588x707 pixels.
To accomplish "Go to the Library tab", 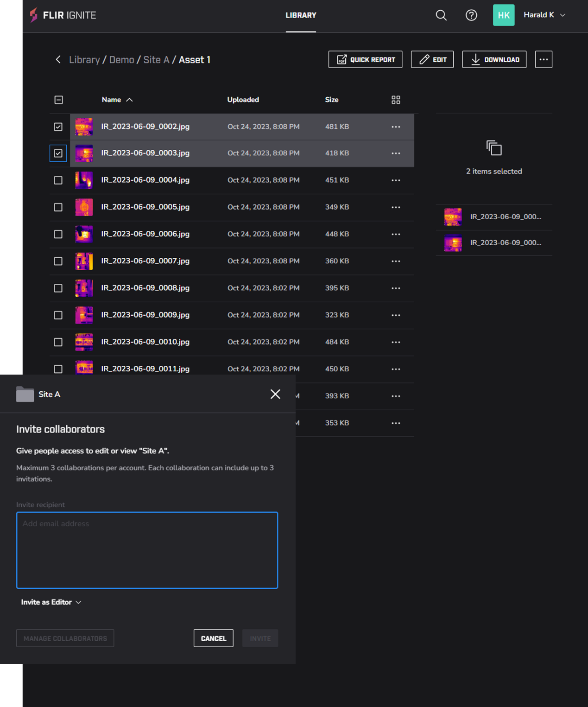I will (301, 15).
